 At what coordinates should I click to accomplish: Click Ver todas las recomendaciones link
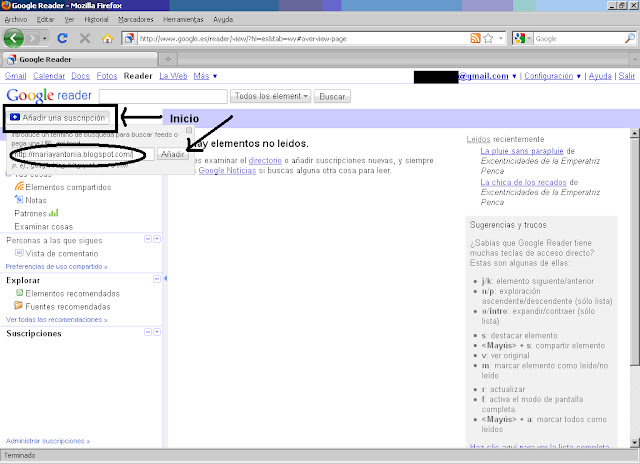(x=56, y=320)
